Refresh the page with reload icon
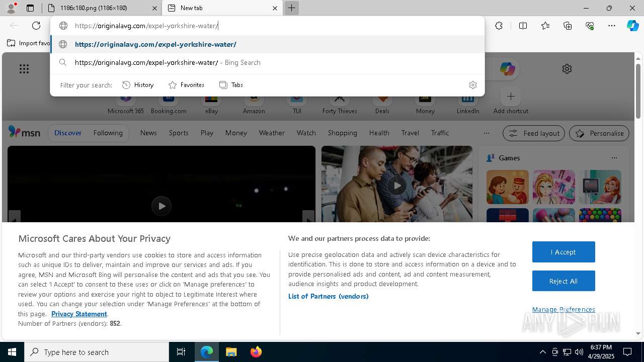Screen dimensions: 644x362 [36, 26]
